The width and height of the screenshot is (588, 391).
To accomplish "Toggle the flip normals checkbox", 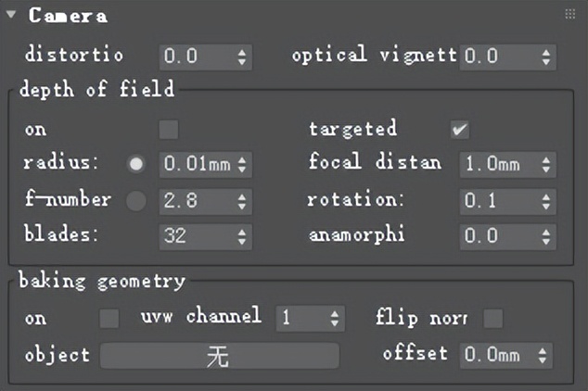I will click(493, 319).
